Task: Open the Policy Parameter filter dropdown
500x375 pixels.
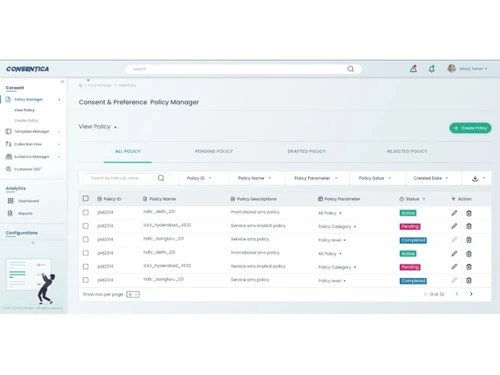Action: 316,178
